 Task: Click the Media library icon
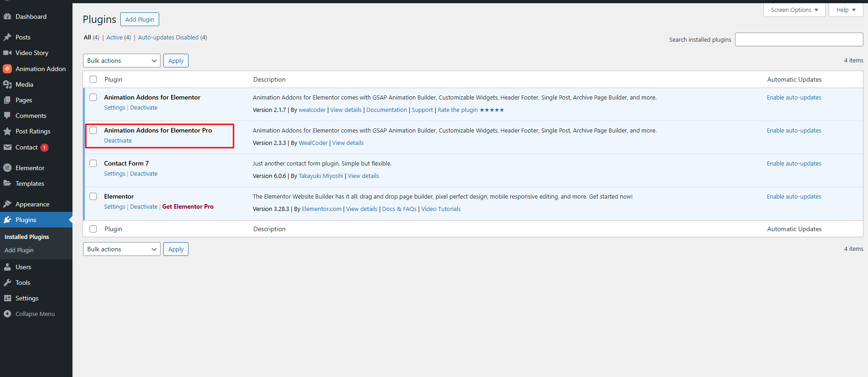[x=7, y=84]
